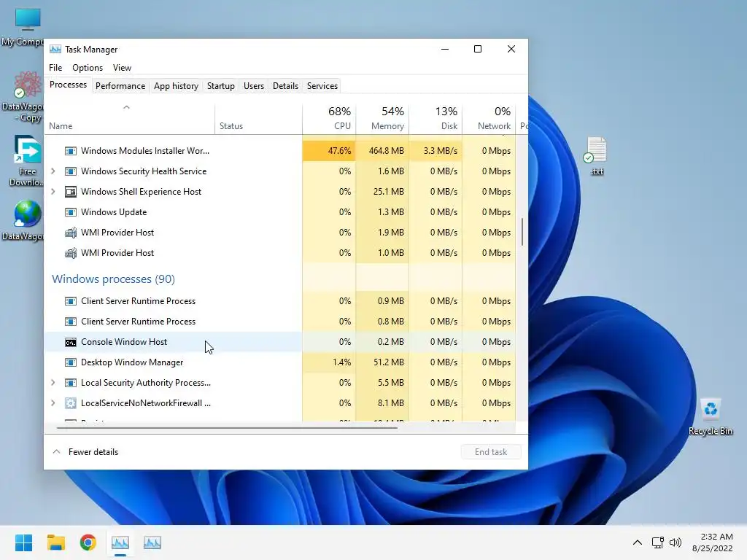
Task: Open the volume speaker icon in tray
Action: 675,542
